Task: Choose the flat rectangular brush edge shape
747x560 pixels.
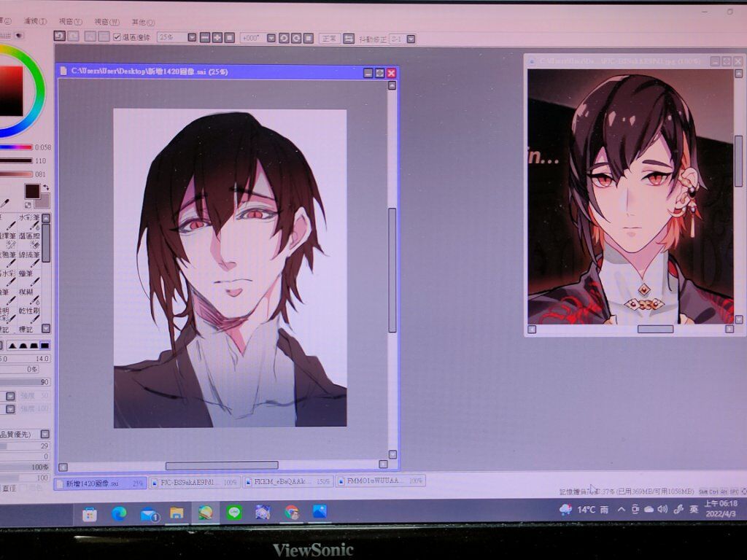Action: click(44, 345)
